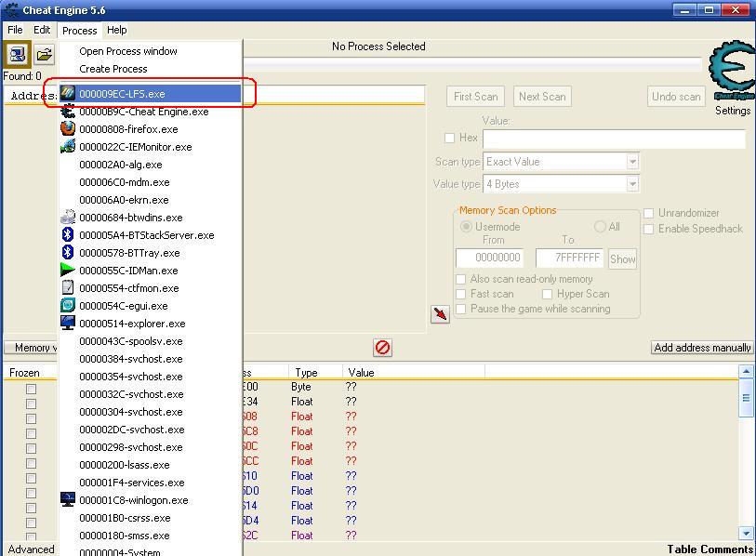Viewport: 756px width, 556px height.
Task: Select 000009EC-LFS.exe from process list
Action: (150, 94)
